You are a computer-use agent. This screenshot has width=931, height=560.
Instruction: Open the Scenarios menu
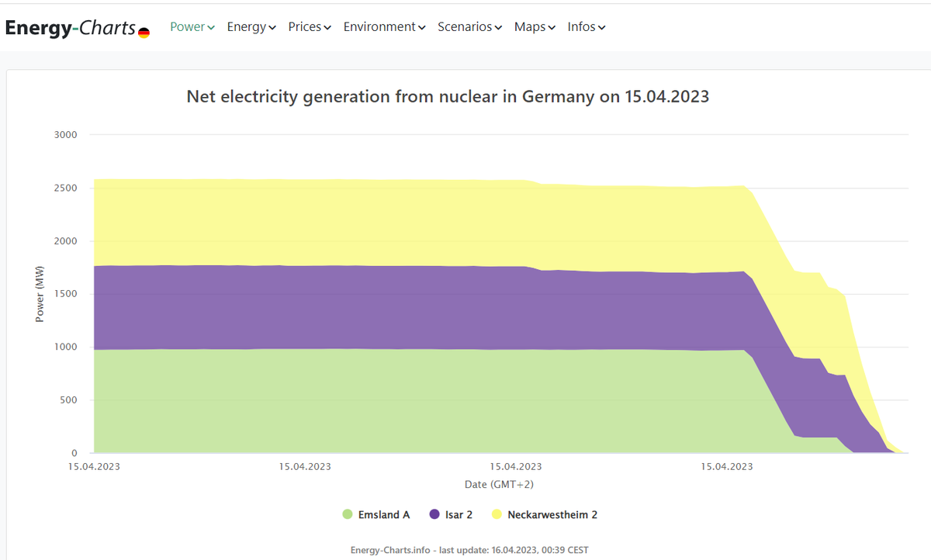[x=470, y=26]
